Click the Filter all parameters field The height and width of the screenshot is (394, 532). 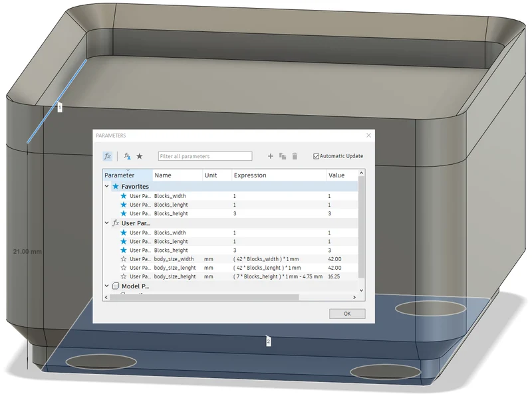coord(205,156)
